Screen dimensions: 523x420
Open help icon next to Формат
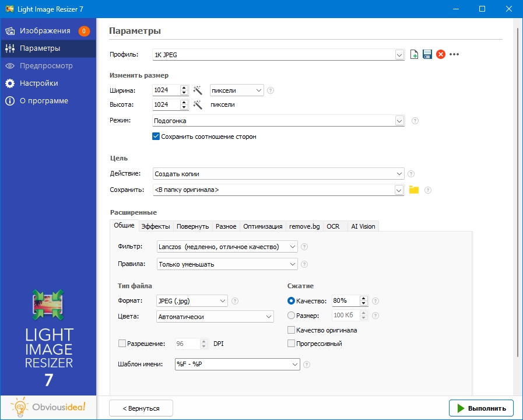coord(235,301)
